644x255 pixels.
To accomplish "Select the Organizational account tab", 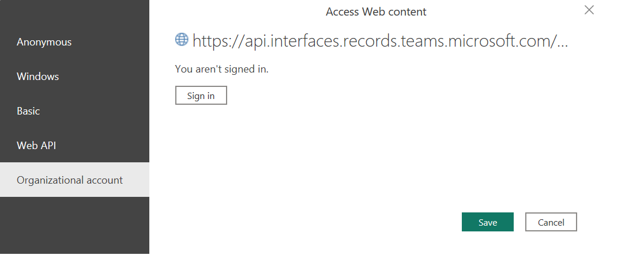I will [70, 180].
